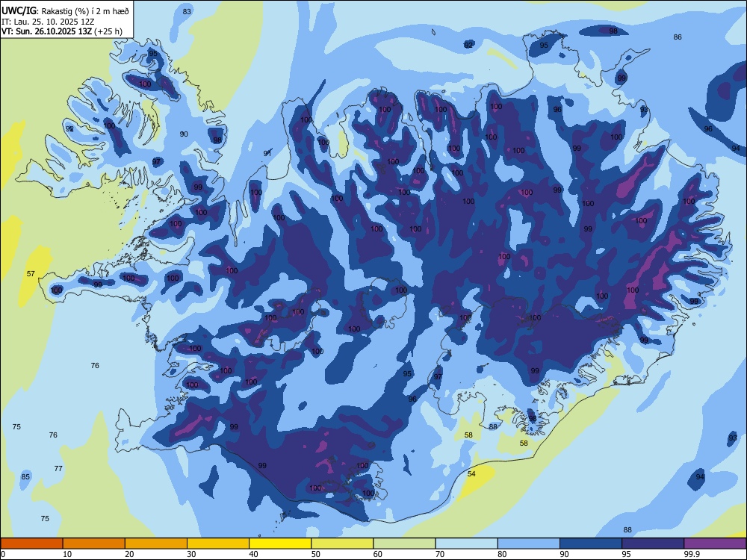Select the '57' value on the yellow patch
The height and width of the screenshot is (560, 747).
tap(31, 273)
